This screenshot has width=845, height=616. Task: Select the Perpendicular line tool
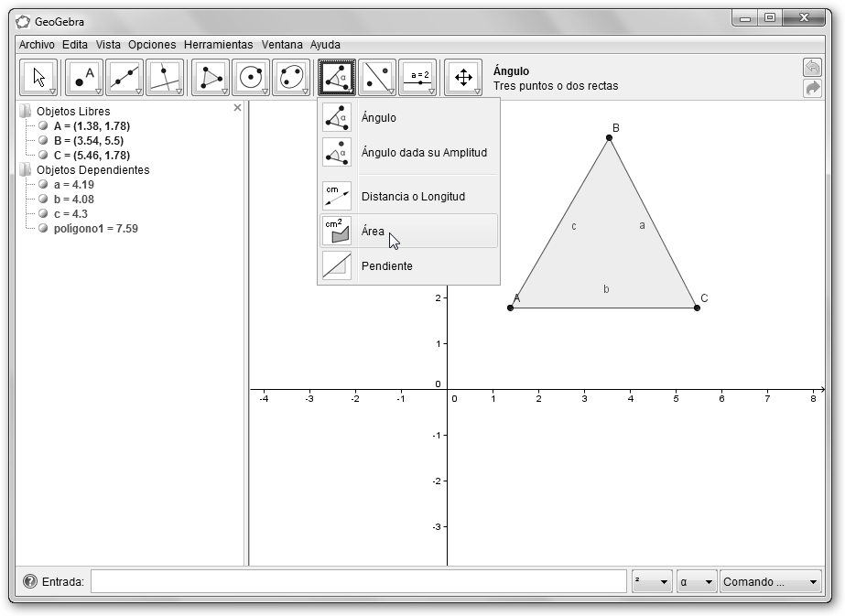pyautogui.click(x=165, y=78)
